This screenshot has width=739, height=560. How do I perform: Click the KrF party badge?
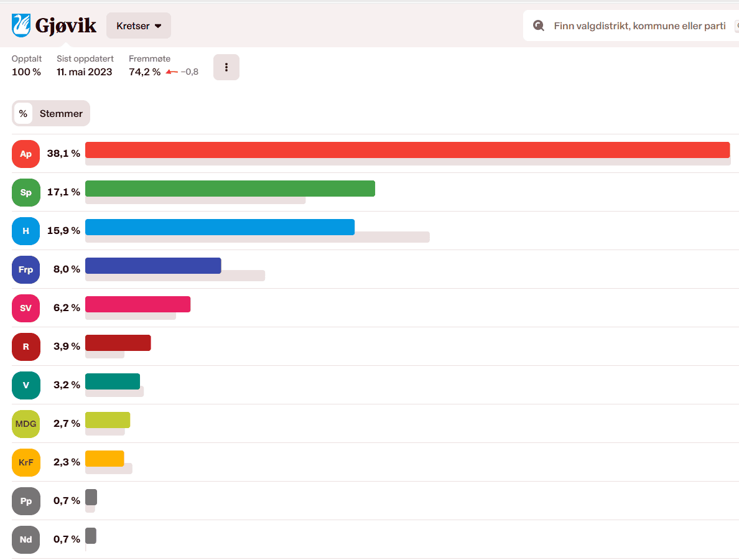coord(26,462)
